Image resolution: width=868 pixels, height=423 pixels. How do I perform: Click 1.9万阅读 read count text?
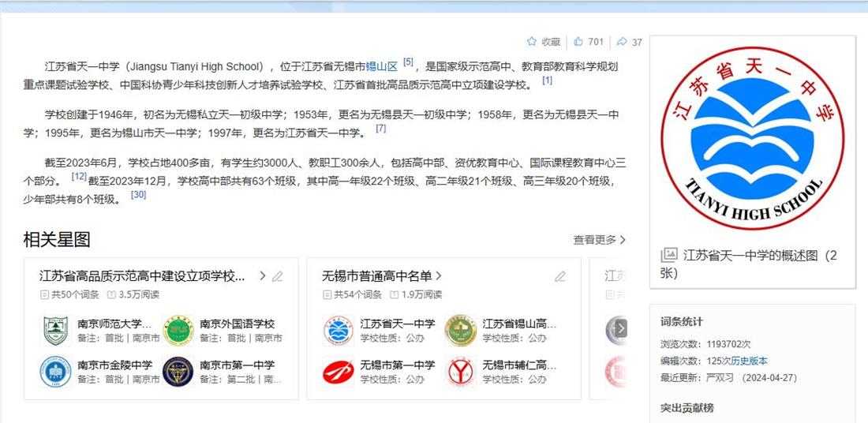click(x=421, y=295)
